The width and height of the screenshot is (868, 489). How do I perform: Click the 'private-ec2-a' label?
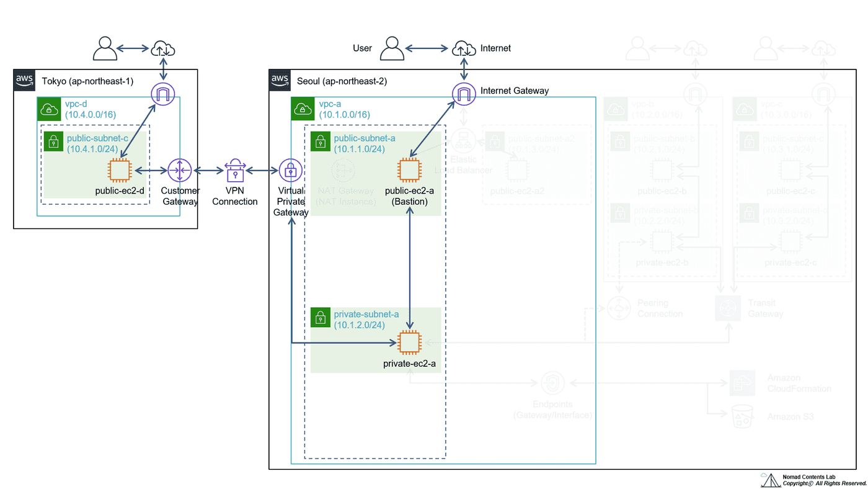(x=409, y=364)
